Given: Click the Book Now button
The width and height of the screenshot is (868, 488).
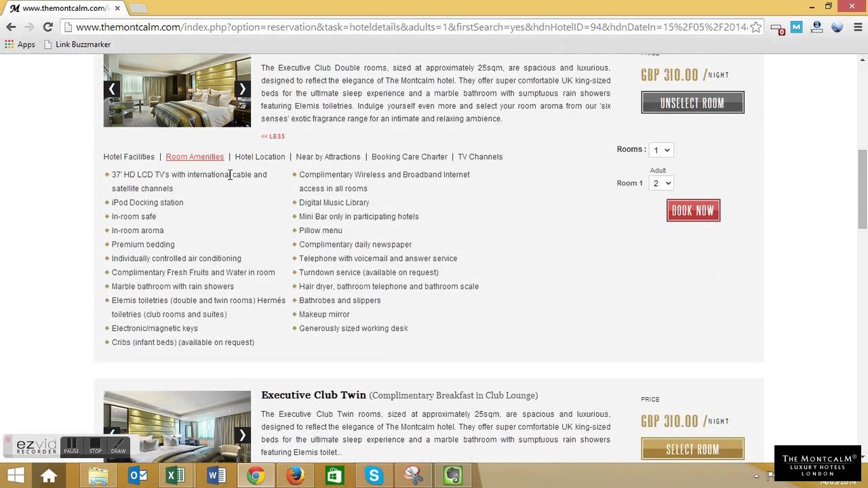Looking at the screenshot, I should [693, 211].
